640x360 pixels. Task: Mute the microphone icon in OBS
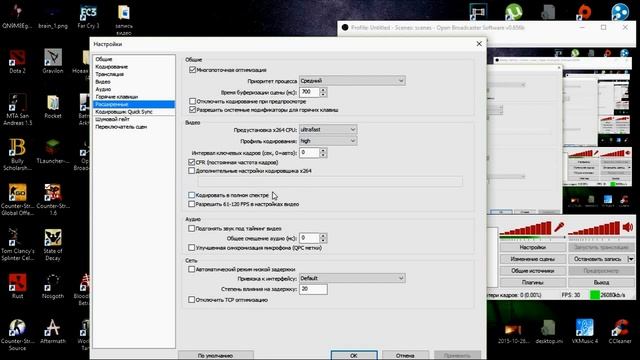[x=559, y=227]
